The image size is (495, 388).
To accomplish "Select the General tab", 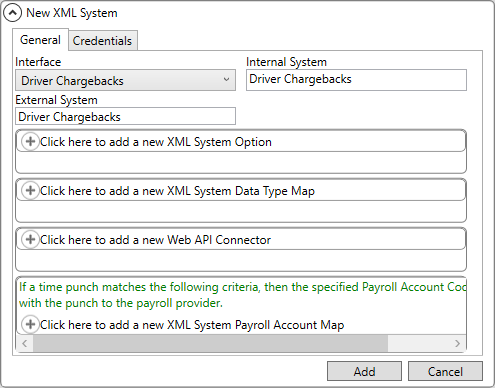I will [x=40, y=40].
